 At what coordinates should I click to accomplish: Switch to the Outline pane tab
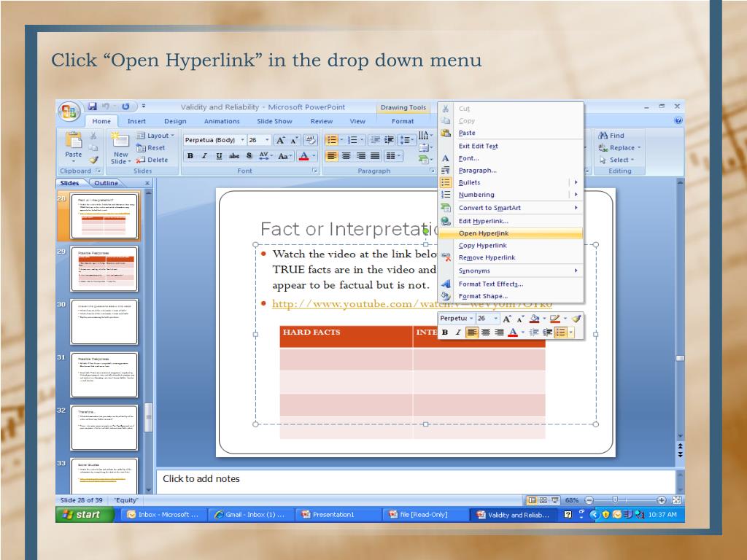coord(107,183)
